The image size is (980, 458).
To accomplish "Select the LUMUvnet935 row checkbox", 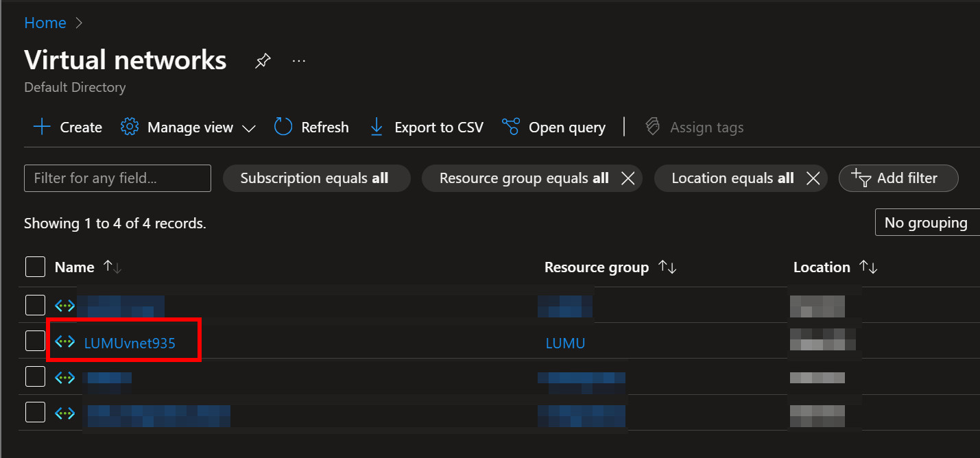I will click(35, 341).
